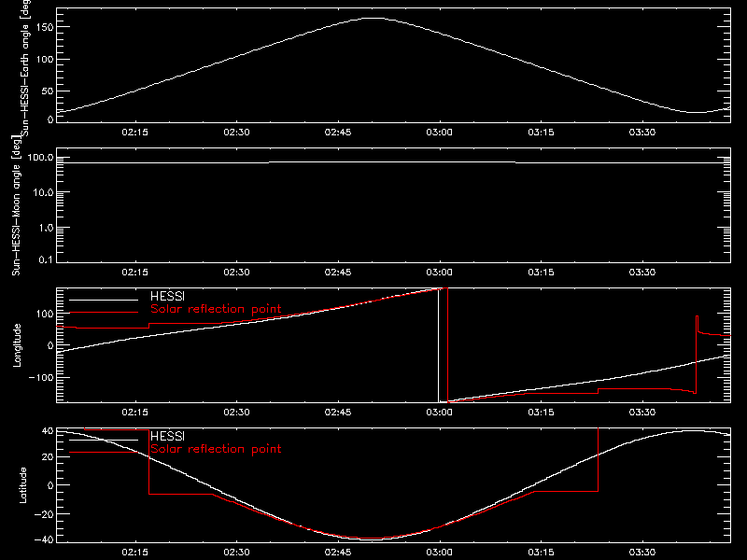The height and width of the screenshot is (560, 747).
Task: Select 03:30 label under Earth angle plot
Action: point(642,132)
